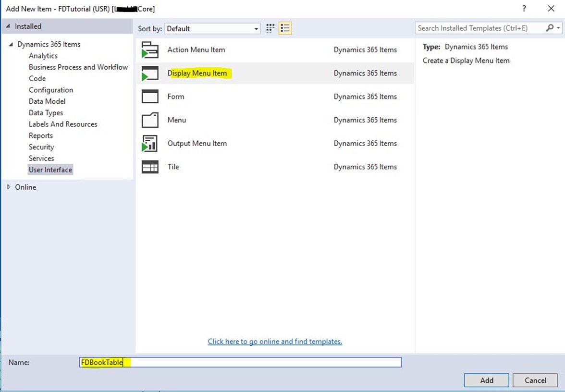Select the Reports category
The image size is (565, 392).
[41, 136]
